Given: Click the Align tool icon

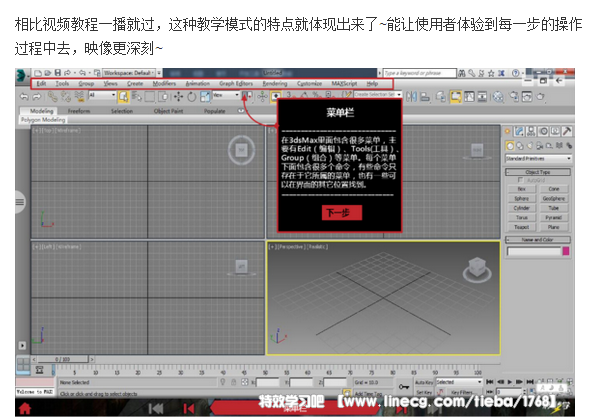Looking at the screenshot, I should pyautogui.click(x=425, y=97).
